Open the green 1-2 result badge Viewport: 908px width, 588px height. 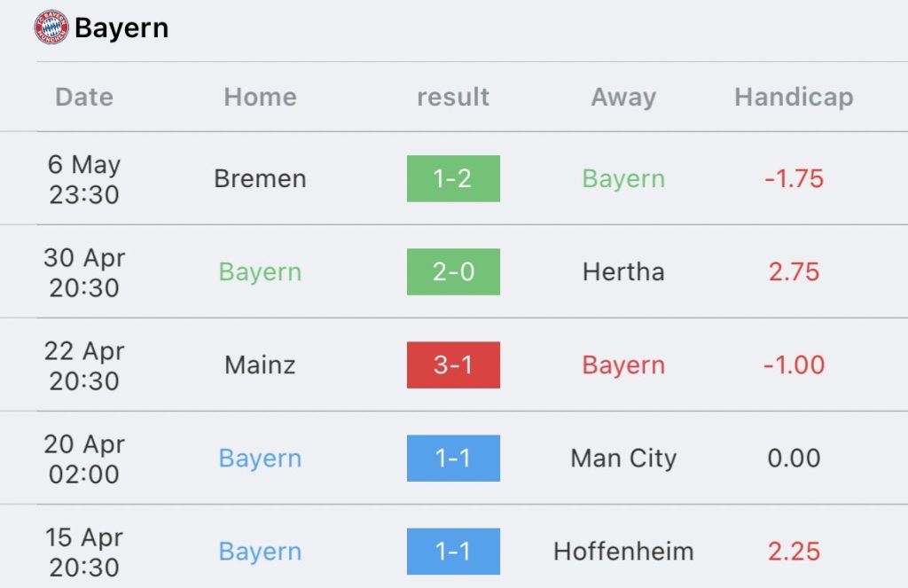click(453, 178)
